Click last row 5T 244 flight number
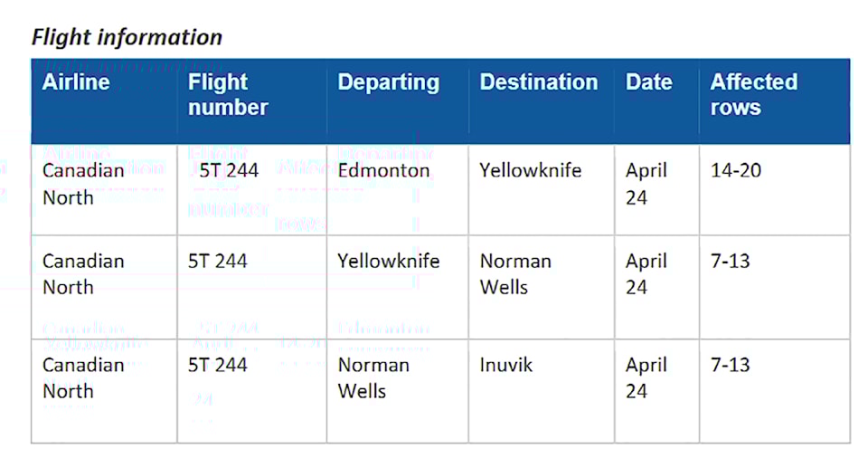 click(218, 365)
